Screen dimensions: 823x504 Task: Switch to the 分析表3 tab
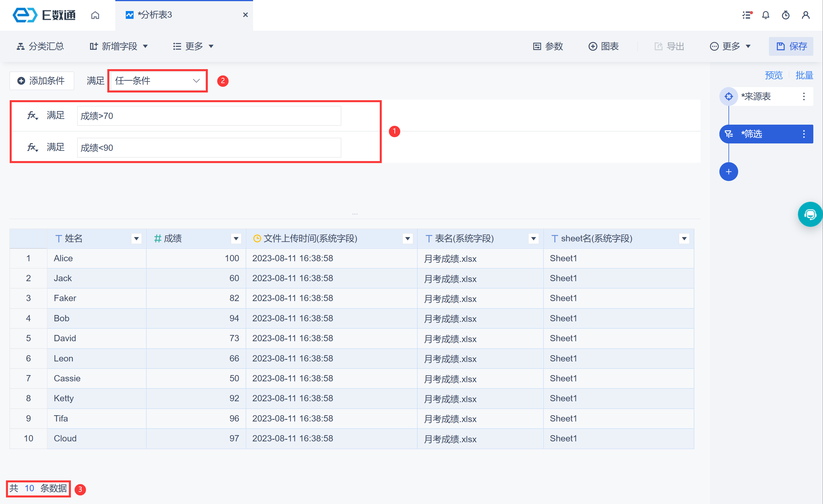pyautogui.click(x=155, y=15)
